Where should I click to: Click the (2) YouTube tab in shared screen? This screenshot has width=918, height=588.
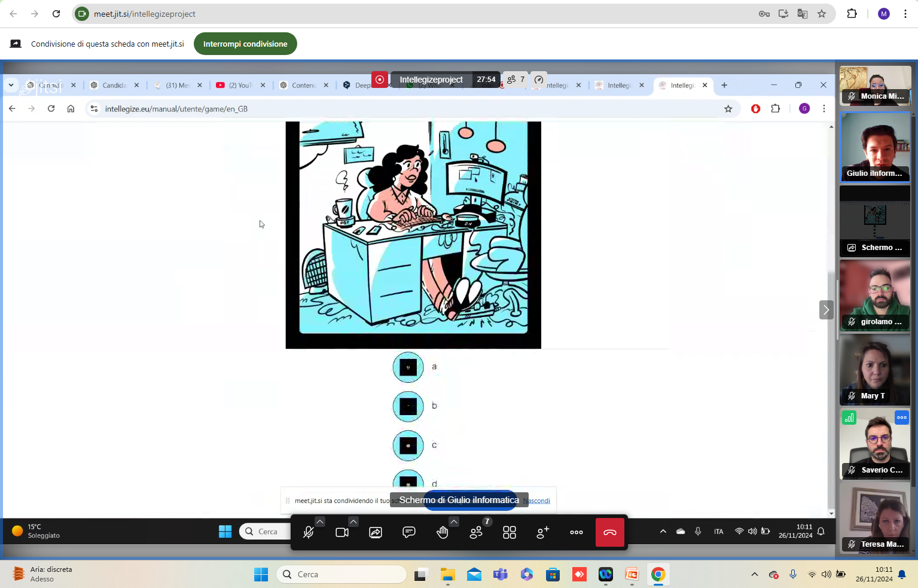(x=240, y=85)
